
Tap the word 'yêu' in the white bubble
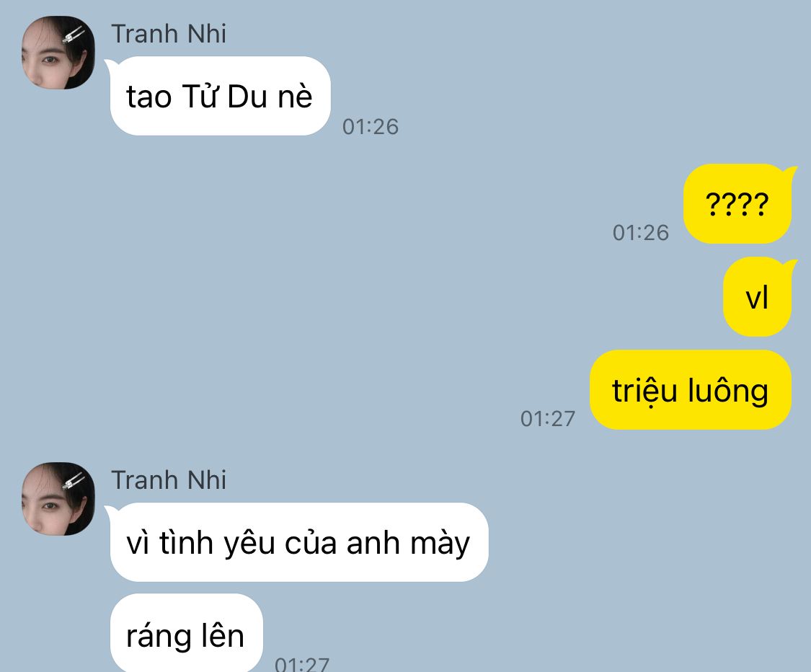coord(249,545)
